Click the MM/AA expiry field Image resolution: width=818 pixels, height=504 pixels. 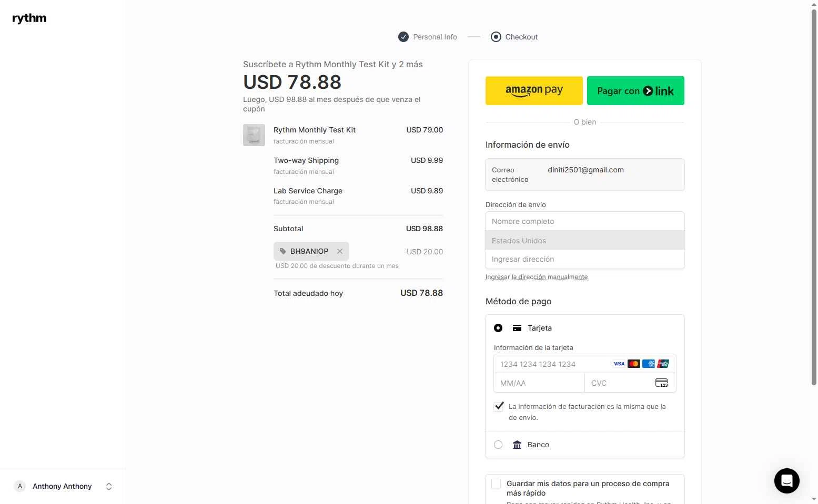click(539, 383)
